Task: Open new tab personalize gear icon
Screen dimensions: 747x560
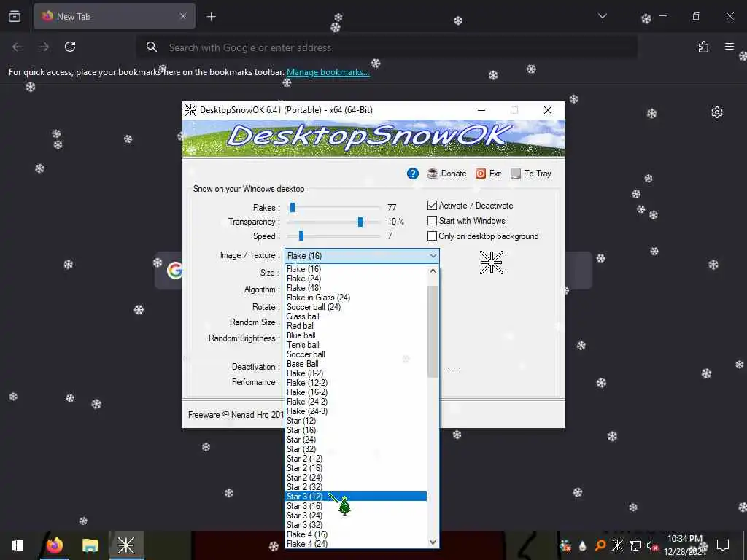Action: 716,112
